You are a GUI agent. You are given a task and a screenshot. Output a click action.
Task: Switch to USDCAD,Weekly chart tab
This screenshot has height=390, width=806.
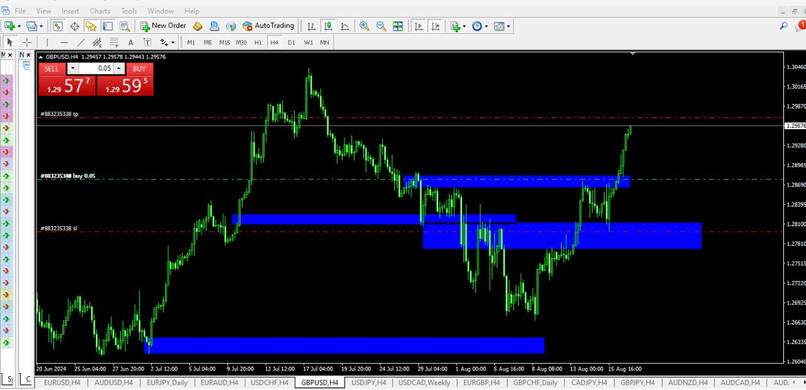click(425, 383)
